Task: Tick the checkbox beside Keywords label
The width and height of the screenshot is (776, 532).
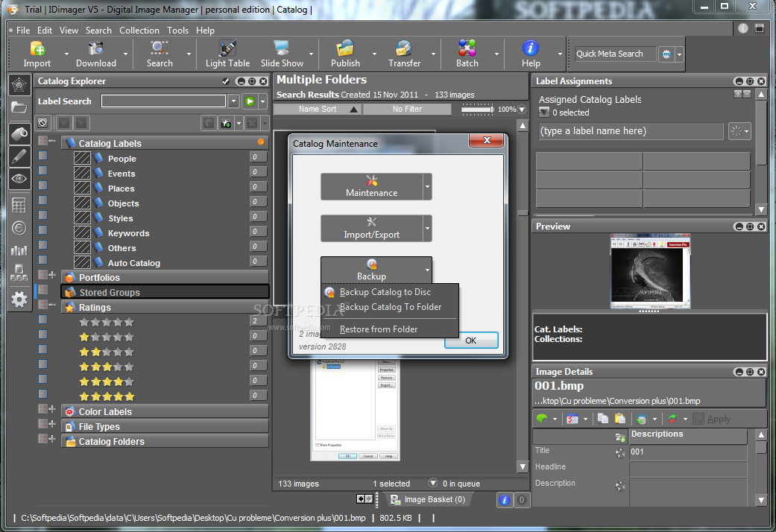Action: [x=43, y=229]
